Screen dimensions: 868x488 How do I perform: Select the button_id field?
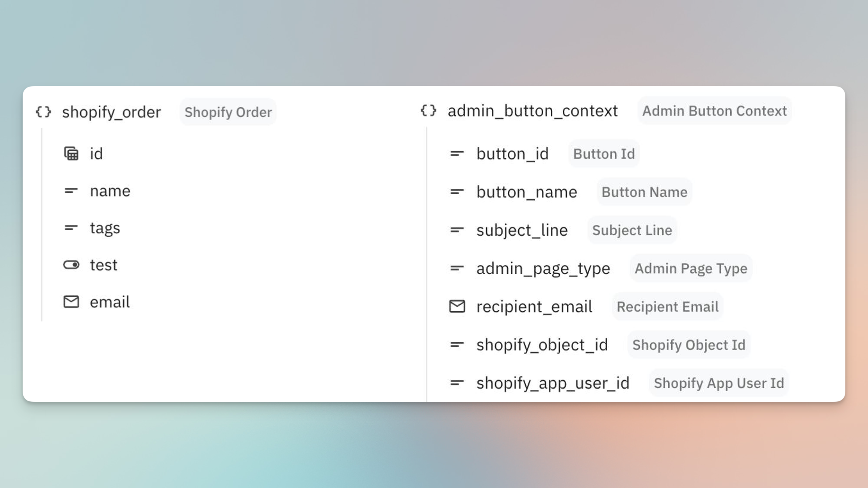[x=512, y=154]
